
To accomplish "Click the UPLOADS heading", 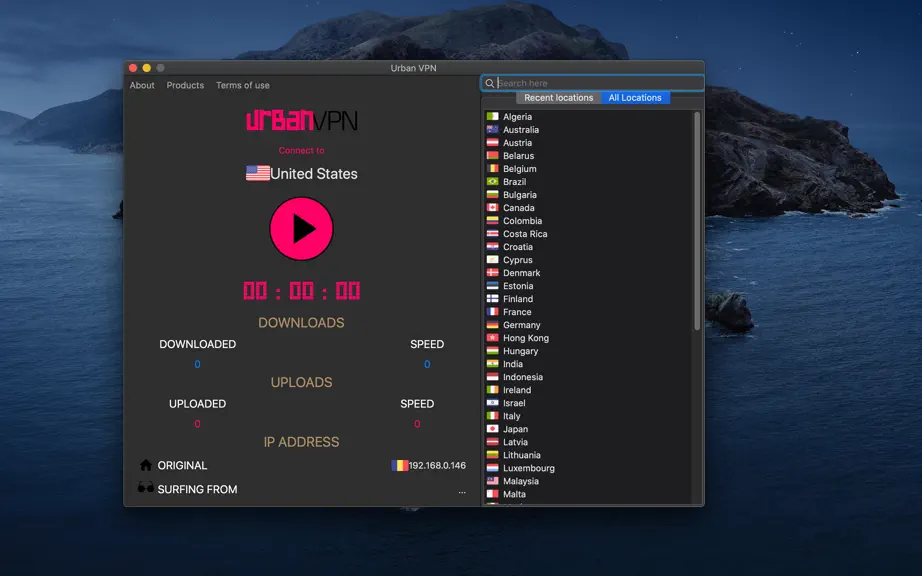I will click(301, 382).
